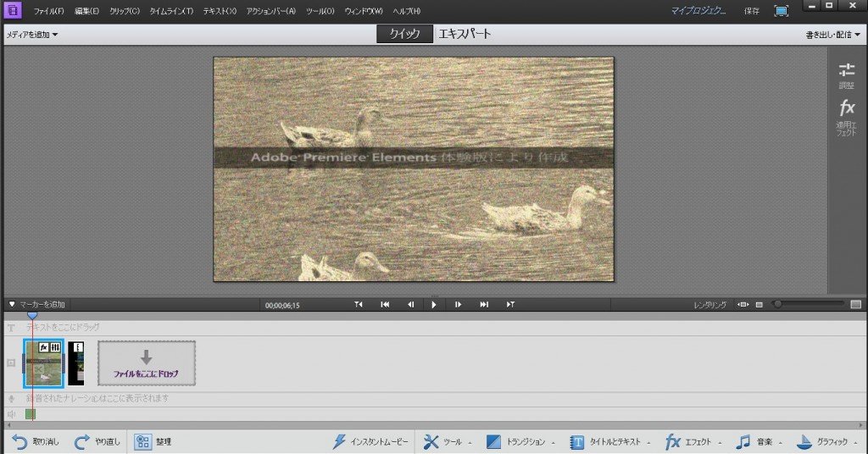868x454 pixels.
Task: Select the duck video clip thumbnail
Action: [x=44, y=363]
